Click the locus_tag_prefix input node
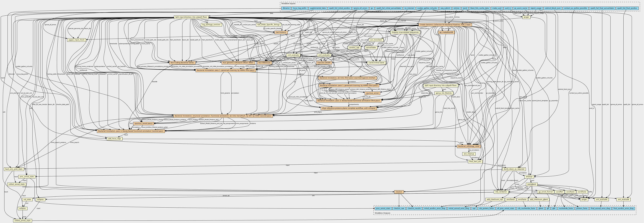The height and width of the screenshot is (223, 644). click(300, 8)
